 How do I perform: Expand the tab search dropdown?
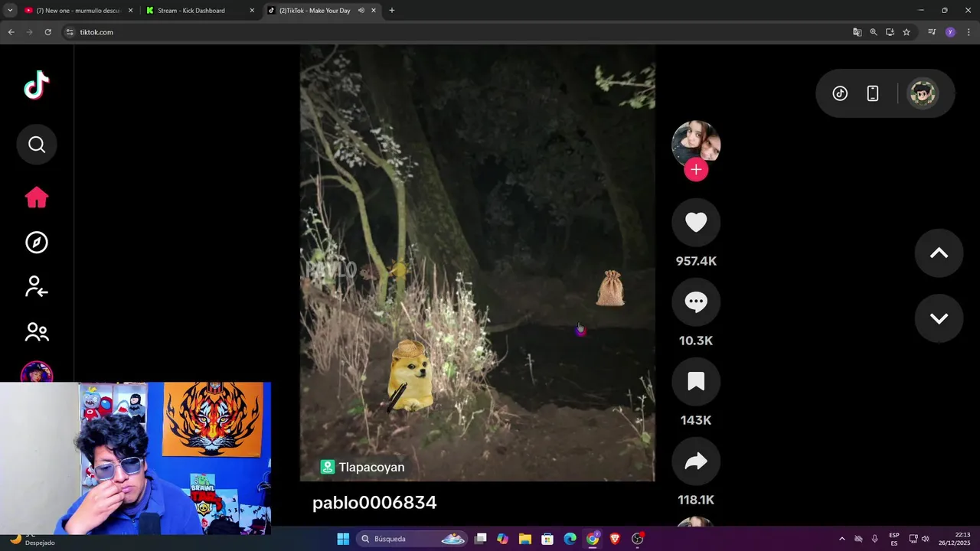click(10, 11)
